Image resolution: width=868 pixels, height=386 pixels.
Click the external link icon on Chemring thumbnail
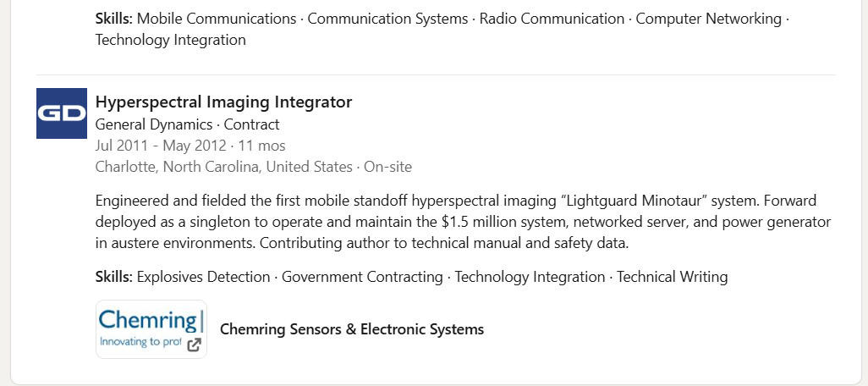(x=194, y=345)
